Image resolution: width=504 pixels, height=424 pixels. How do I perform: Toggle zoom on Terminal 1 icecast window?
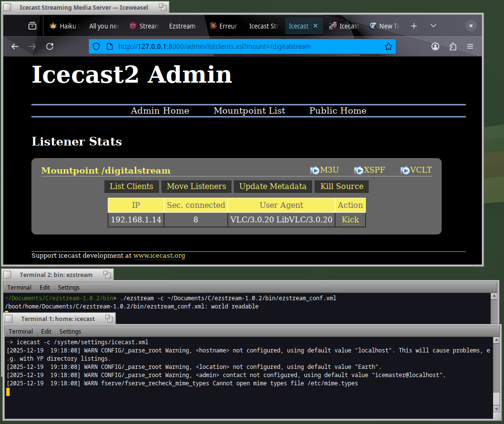pos(109,319)
